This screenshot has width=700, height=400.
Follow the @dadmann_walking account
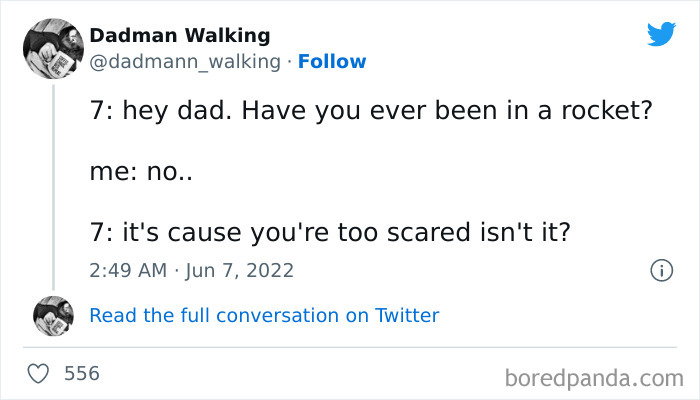click(333, 62)
